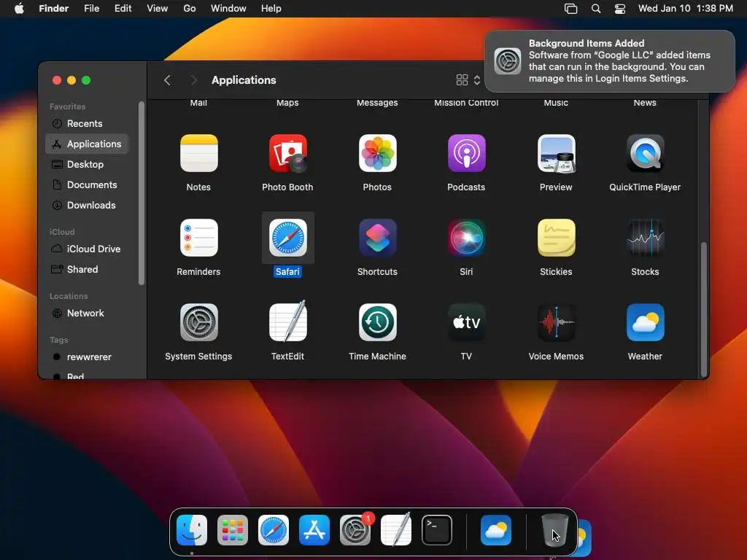The width and height of the screenshot is (747, 560).
Task: Click the date and time in menu bar
Action: [686, 9]
